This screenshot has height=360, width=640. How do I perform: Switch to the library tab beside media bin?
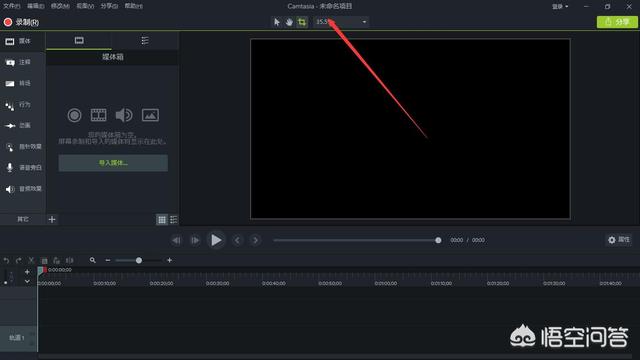(145, 40)
